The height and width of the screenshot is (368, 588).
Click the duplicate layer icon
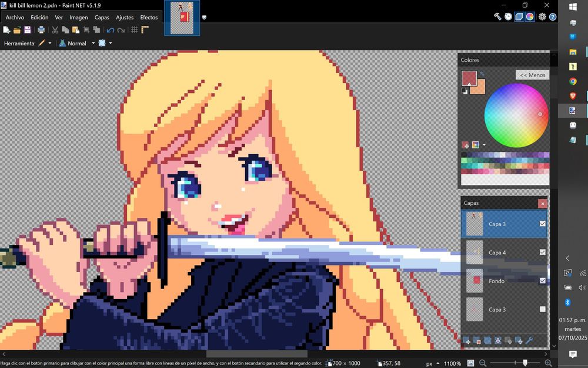[x=487, y=340]
